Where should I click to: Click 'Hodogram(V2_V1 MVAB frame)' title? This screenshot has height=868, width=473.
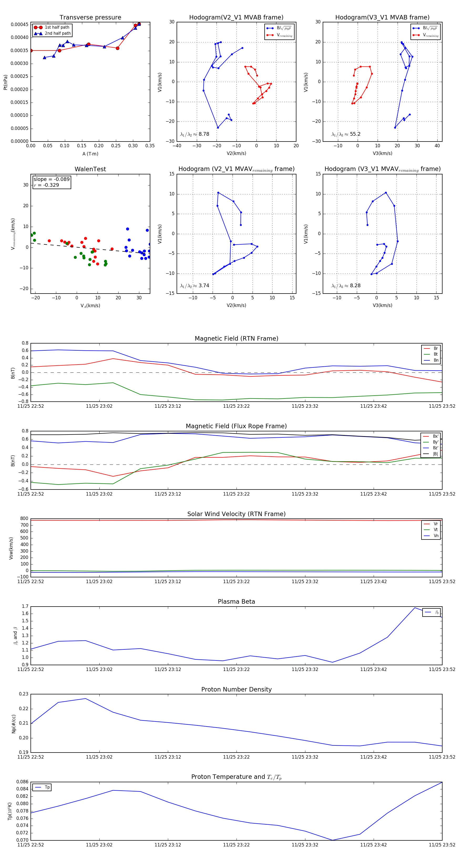[x=236, y=18]
